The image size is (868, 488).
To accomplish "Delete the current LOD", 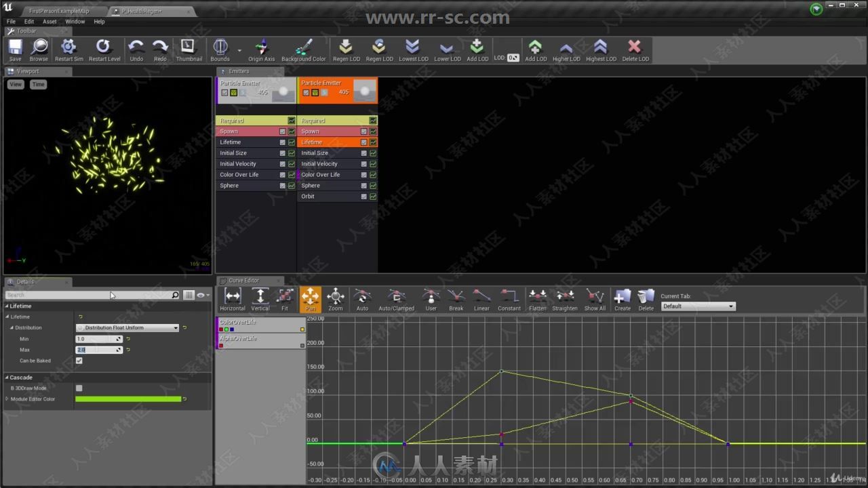I will point(635,50).
